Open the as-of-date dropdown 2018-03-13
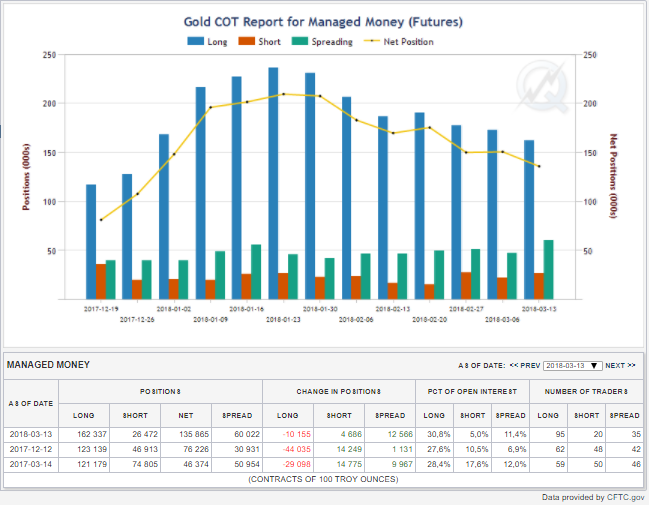The width and height of the screenshot is (650, 506). click(x=572, y=366)
